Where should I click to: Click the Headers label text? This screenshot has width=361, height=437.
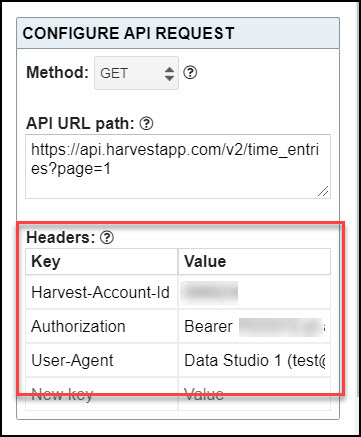pyautogui.click(x=61, y=238)
